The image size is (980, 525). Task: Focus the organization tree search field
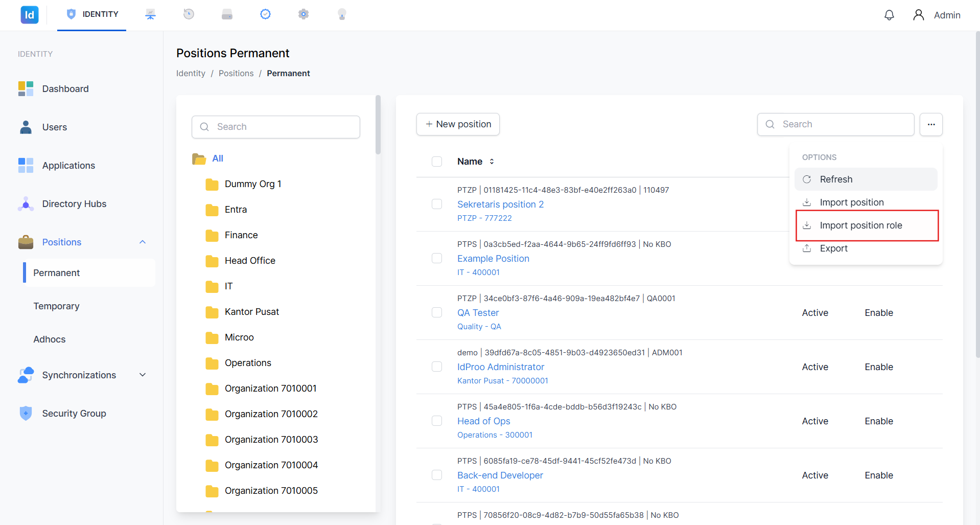tap(276, 127)
